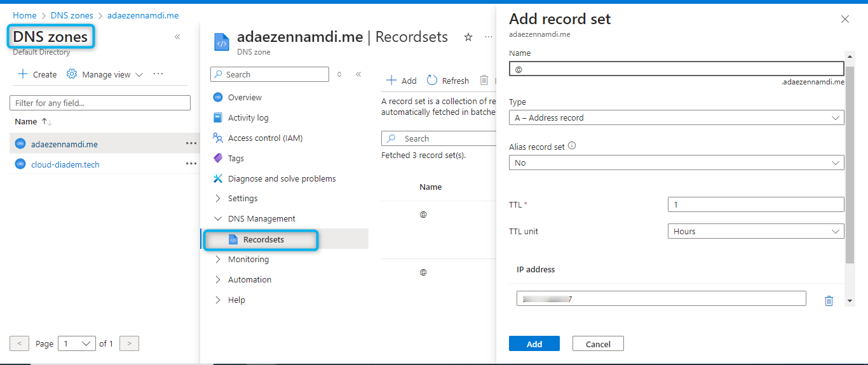Open Access control (IAM)
868x365 pixels.
coord(265,138)
